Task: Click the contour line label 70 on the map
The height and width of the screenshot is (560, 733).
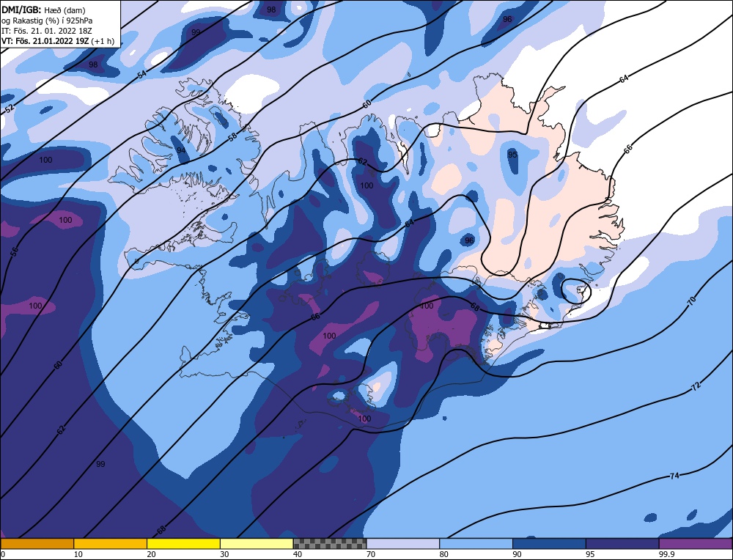Action: click(x=693, y=300)
